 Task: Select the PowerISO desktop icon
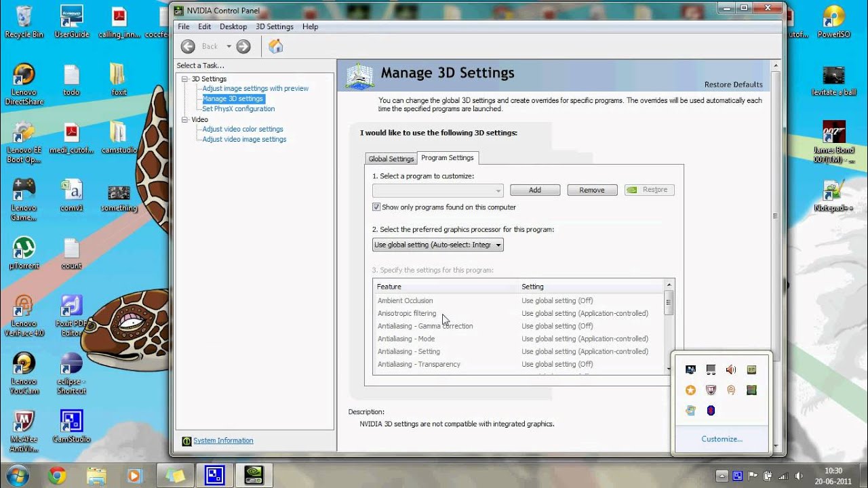833,22
